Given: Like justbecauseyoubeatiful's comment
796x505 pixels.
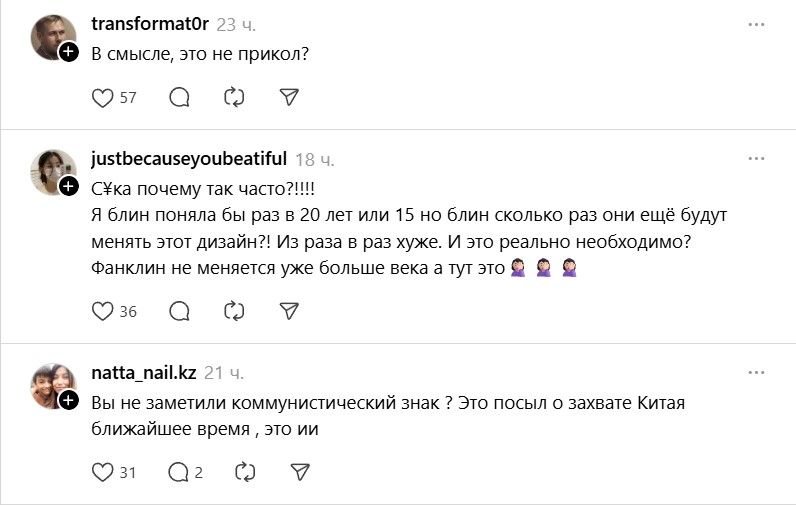Looking at the screenshot, I should (102, 311).
